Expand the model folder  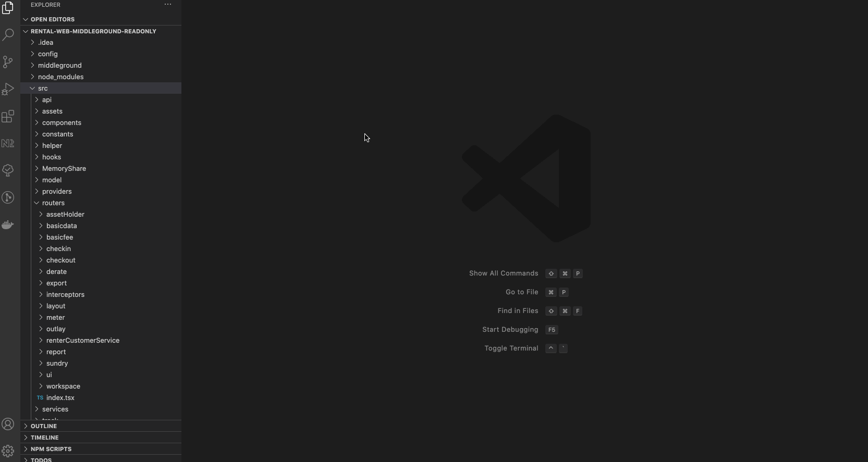point(101,180)
